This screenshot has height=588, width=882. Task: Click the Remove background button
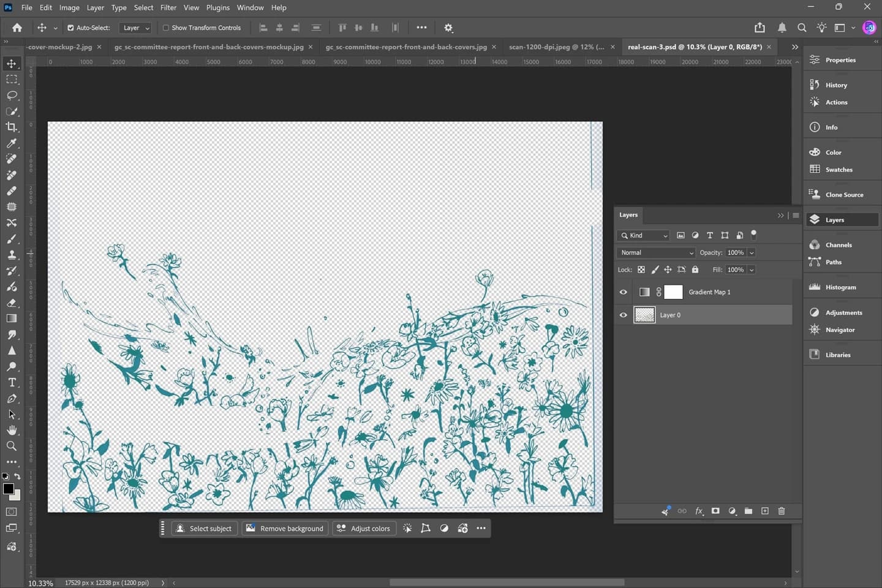pyautogui.click(x=285, y=529)
